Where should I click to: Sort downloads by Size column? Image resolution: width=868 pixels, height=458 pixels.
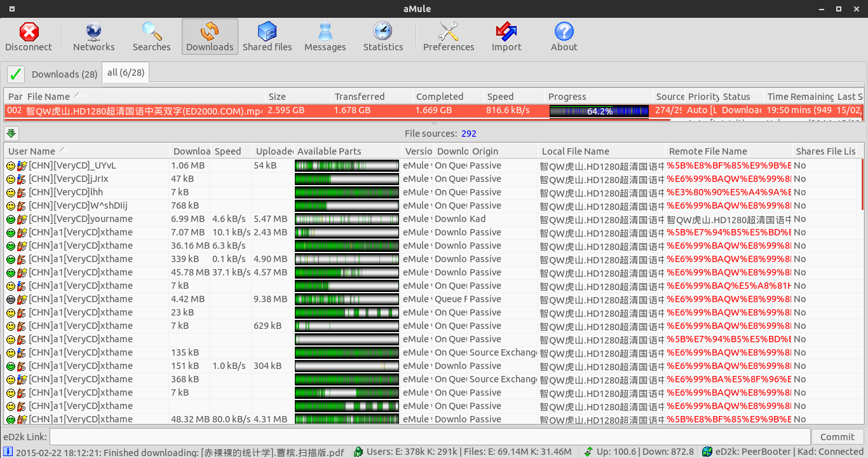[298, 96]
